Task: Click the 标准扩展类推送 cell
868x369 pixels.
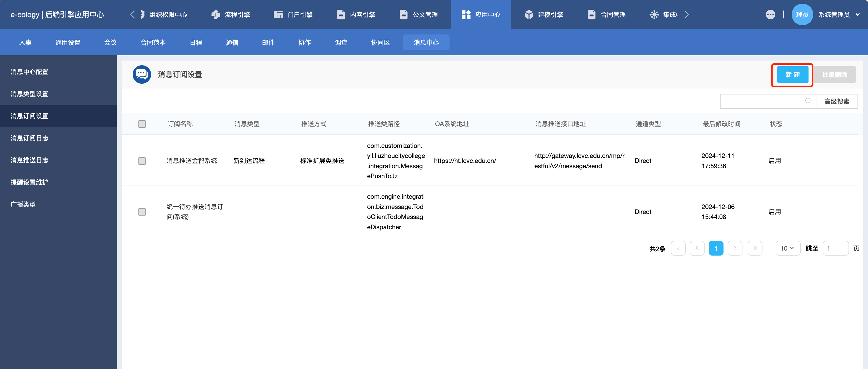Action: tap(322, 161)
